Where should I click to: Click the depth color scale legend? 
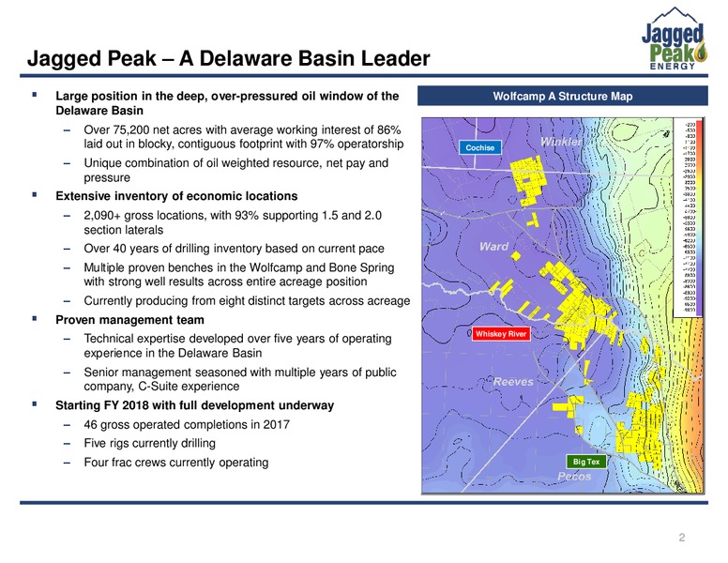[688, 218]
